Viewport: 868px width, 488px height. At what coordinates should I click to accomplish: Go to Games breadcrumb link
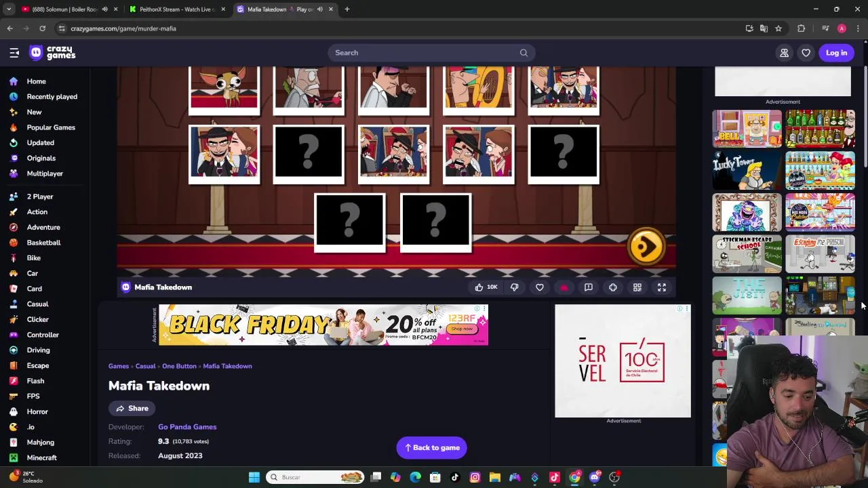coord(119,366)
